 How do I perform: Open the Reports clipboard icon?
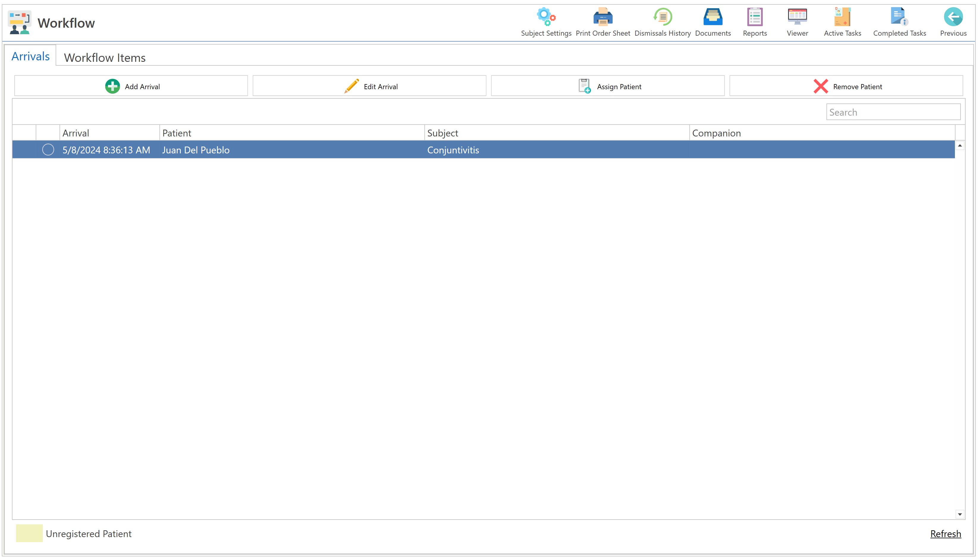coord(755,17)
